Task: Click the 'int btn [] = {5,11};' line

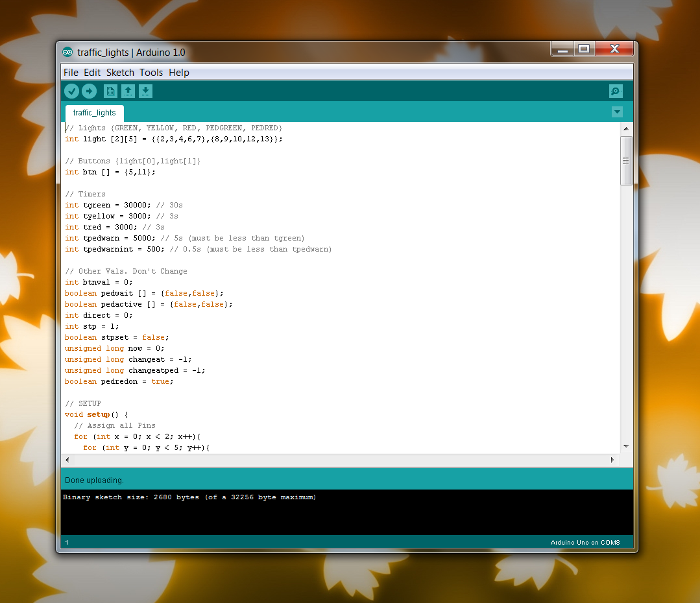Action: point(110,172)
